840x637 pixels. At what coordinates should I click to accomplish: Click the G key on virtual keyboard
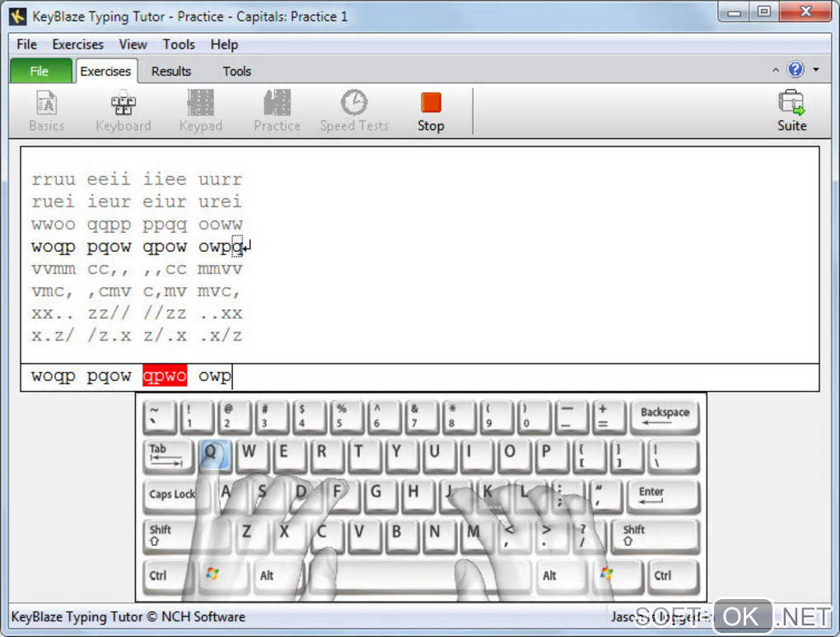click(381, 495)
